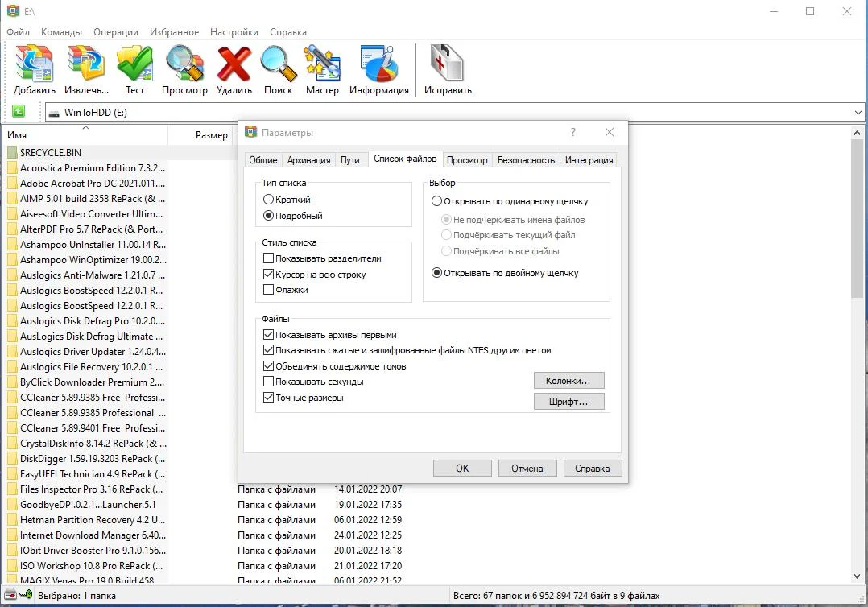Select the Список файлов tab
Viewport: 868px width, 607px height.
pyautogui.click(x=405, y=159)
